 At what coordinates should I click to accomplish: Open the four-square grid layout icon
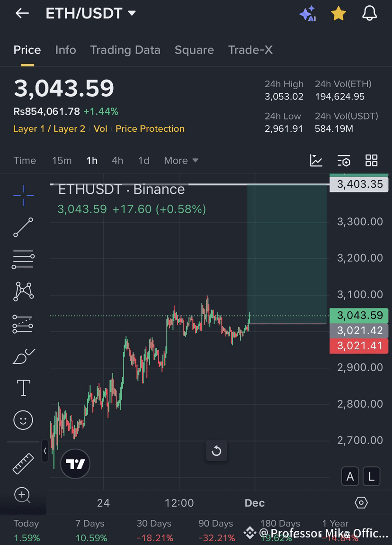[x=372, y=161]
